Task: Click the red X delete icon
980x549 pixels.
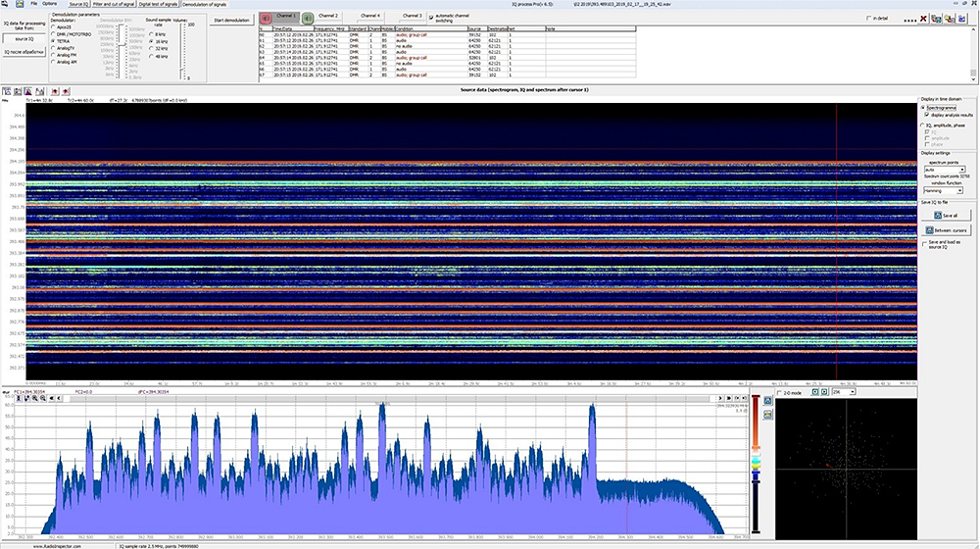Action: tap(923, 18)
